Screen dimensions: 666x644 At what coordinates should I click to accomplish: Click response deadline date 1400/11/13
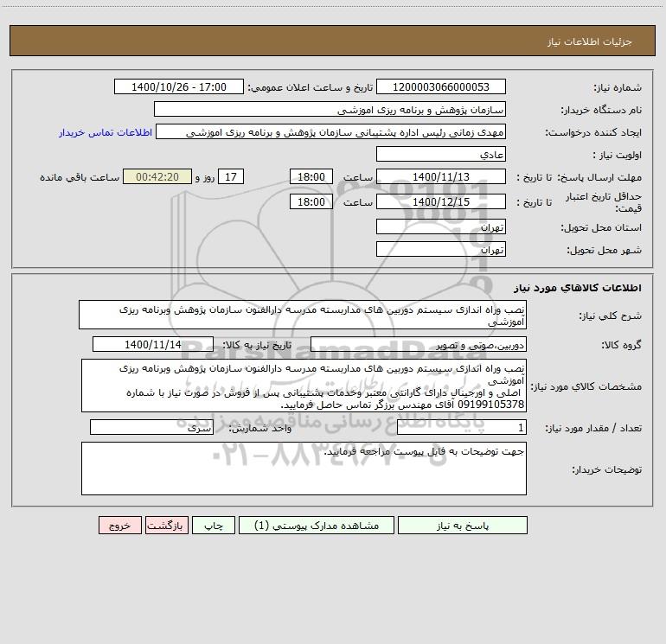click(x=441, y=176)
